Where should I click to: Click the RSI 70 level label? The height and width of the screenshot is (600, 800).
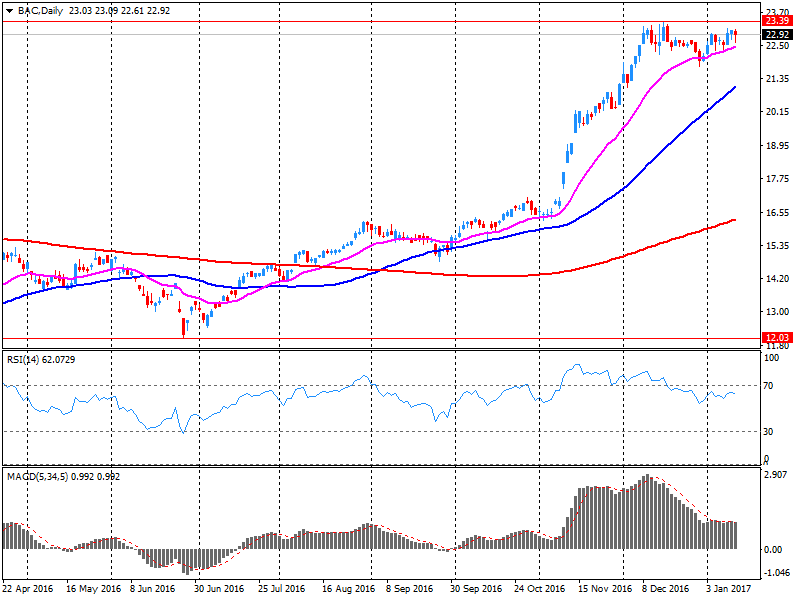pyautogui.click(x=768, y=386)
